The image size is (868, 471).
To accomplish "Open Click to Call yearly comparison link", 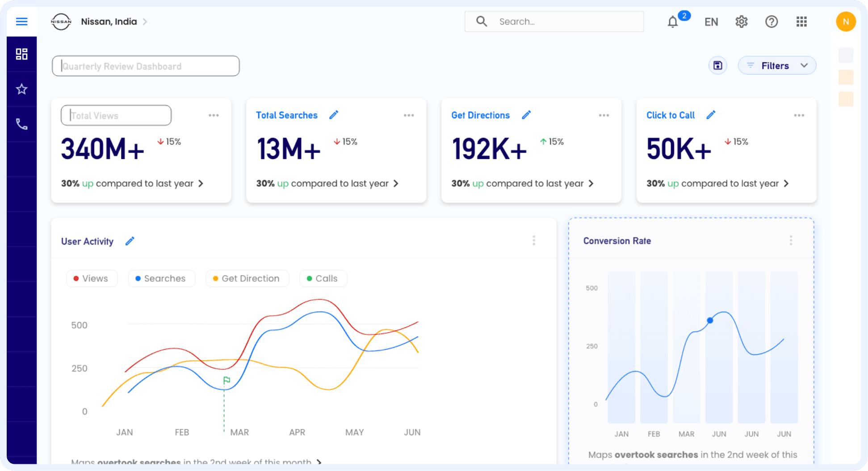I will tap(717, 183).
